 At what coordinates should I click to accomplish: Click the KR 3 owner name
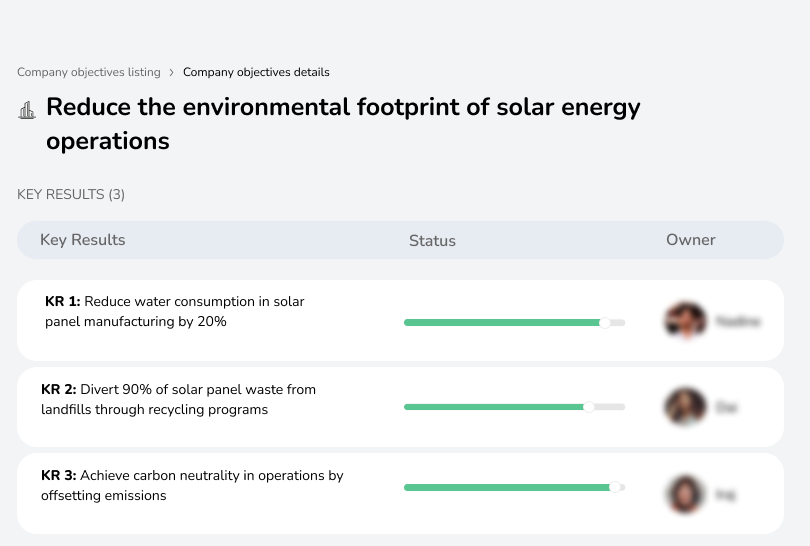(x=725, y=495)
